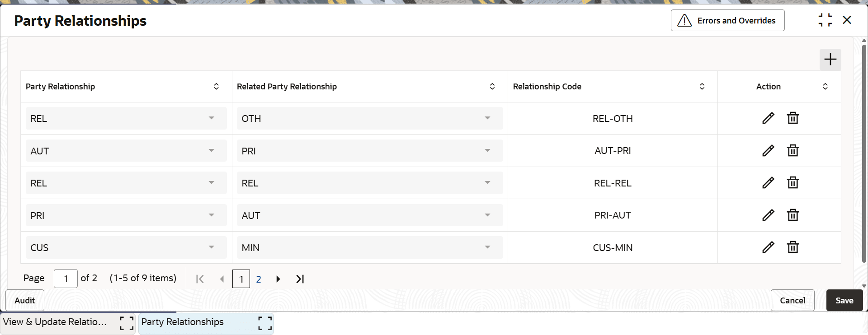Edit the PRI-AUT relationship
Image resolution: width=868 pixels, height=335 pixels.
tap(768, 215)
